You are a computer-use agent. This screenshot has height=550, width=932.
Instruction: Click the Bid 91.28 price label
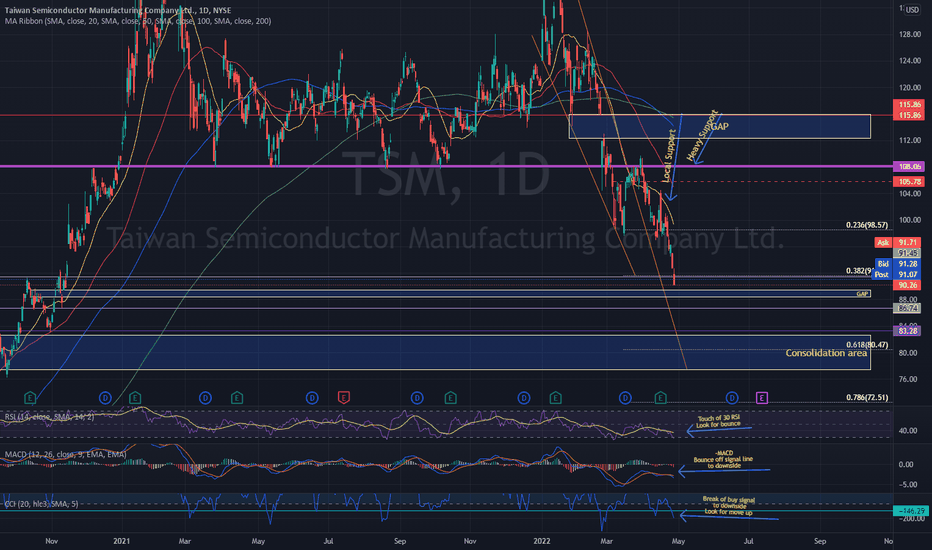[898, 263]
